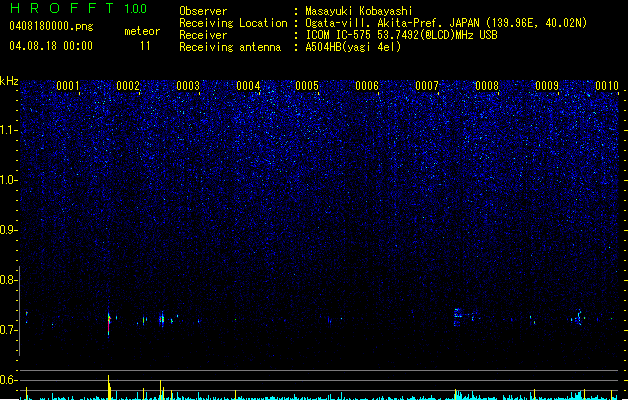Image resolution: width=629 pixels, height=400 pixels.
Task: Click the meteor count value 11
Action: tap(145, 46)
